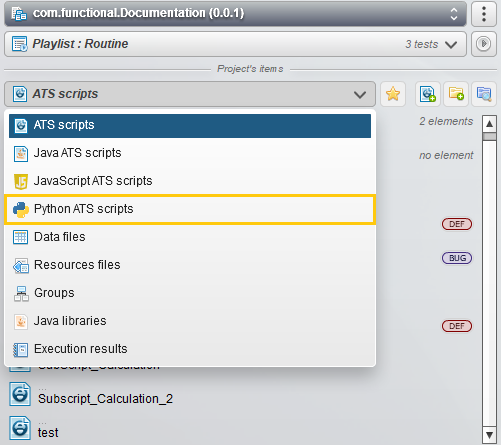Select Java ATS scripts from list
501x445 pixels.
[190, 153]
